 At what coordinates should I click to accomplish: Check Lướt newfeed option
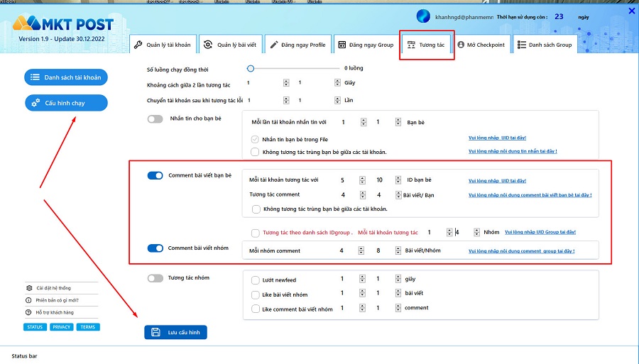(255, 280)
